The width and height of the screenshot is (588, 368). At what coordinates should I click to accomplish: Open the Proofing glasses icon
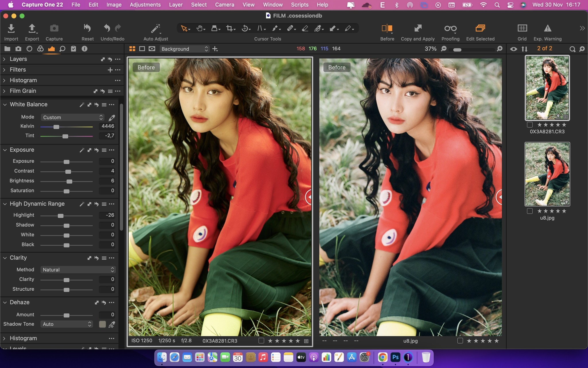(x=450, y=28)
